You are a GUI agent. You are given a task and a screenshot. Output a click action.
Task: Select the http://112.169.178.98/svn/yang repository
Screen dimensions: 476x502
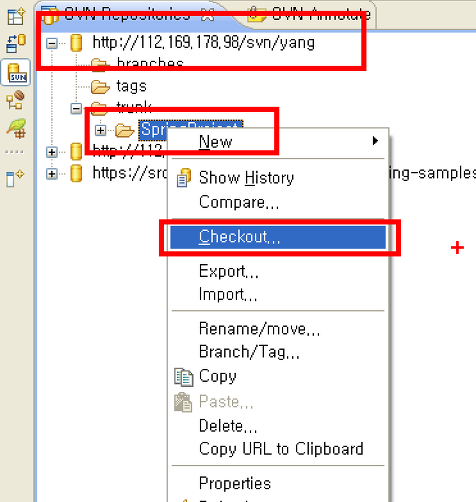pyautogui.click(x=203, y=43)
